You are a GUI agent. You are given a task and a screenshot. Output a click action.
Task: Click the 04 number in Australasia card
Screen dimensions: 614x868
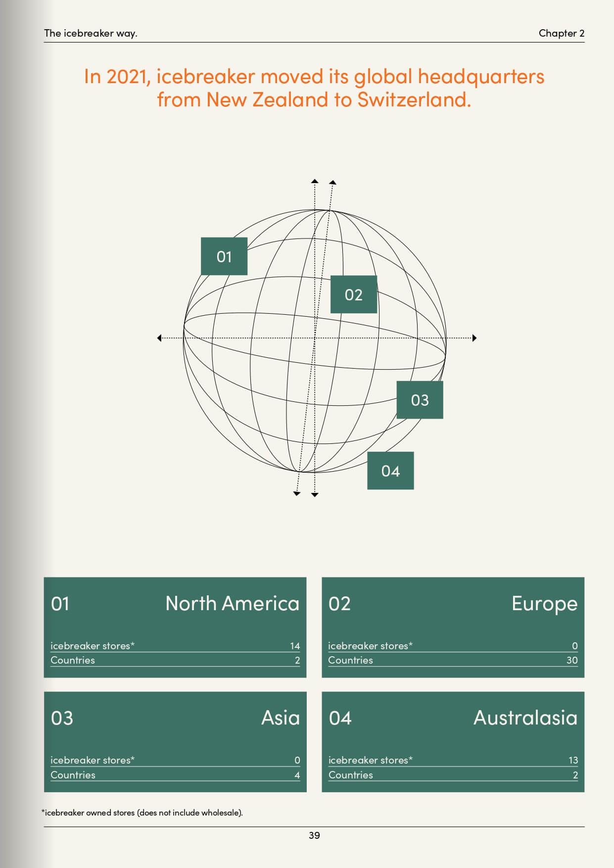(x=340, y=718)
